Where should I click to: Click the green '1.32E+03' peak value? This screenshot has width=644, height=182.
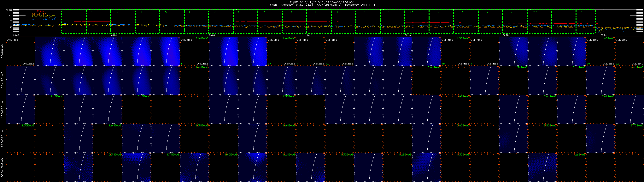(28, 125)
